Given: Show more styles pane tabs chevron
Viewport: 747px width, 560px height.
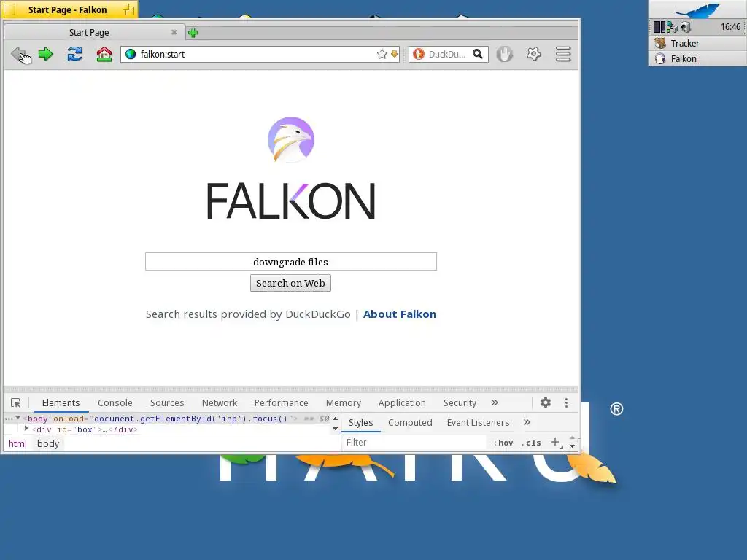Looking at the screenshot, I should 527,422.
